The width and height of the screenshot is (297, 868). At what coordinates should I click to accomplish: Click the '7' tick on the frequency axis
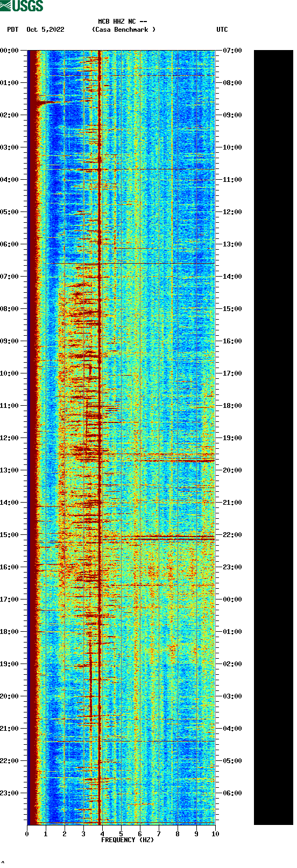159,834
